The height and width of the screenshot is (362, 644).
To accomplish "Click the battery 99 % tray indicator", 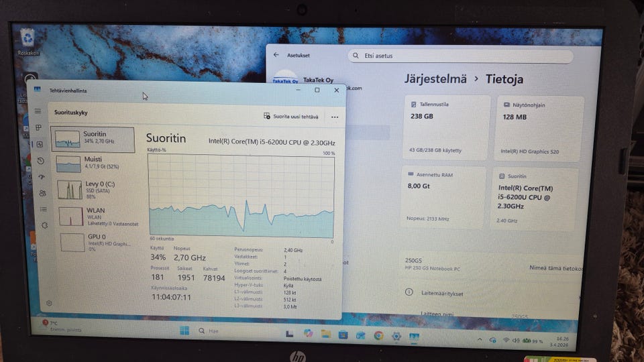I will [533, 341].
